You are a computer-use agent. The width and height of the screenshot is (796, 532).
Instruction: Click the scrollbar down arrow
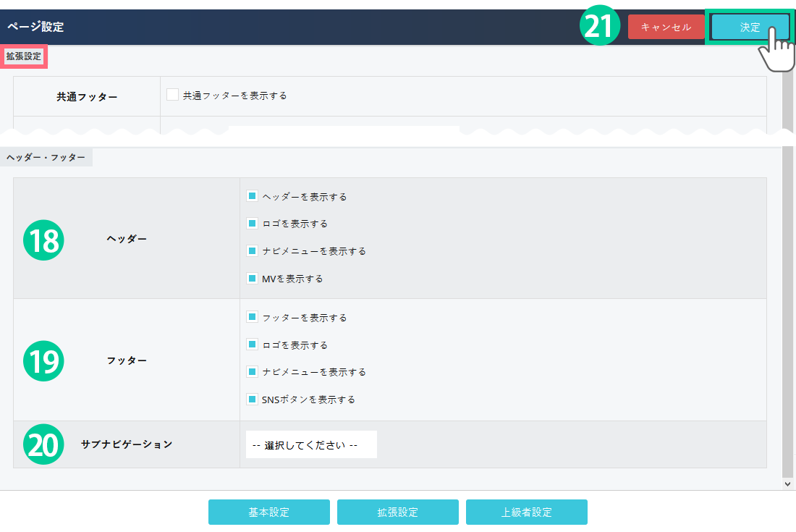click(x=788, y=483)
